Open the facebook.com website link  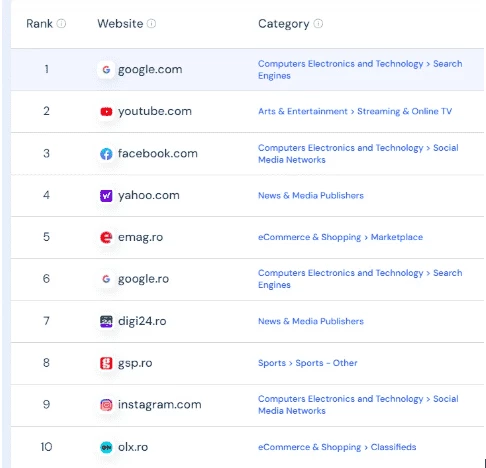[x=158, y=154]
